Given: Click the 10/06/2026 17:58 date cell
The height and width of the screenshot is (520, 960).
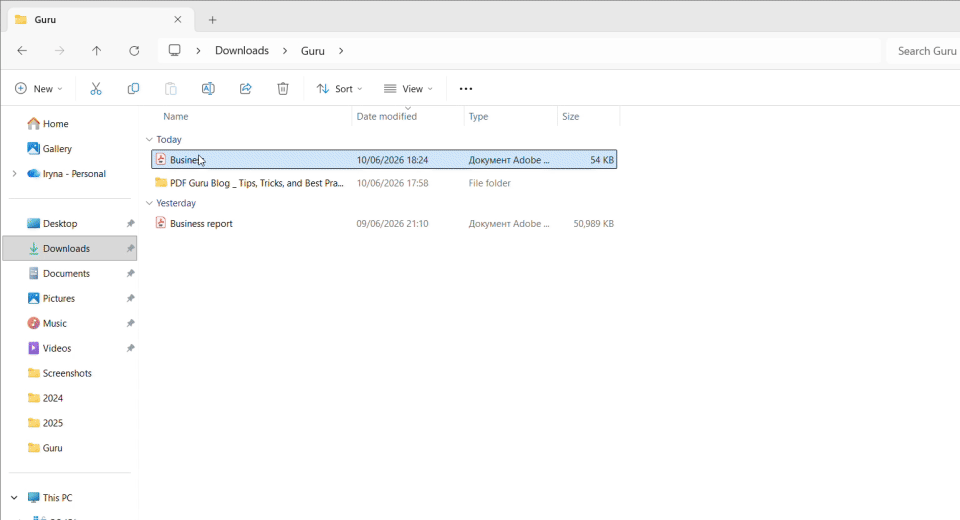Looking at the screenshot, I should coord(392,183).
